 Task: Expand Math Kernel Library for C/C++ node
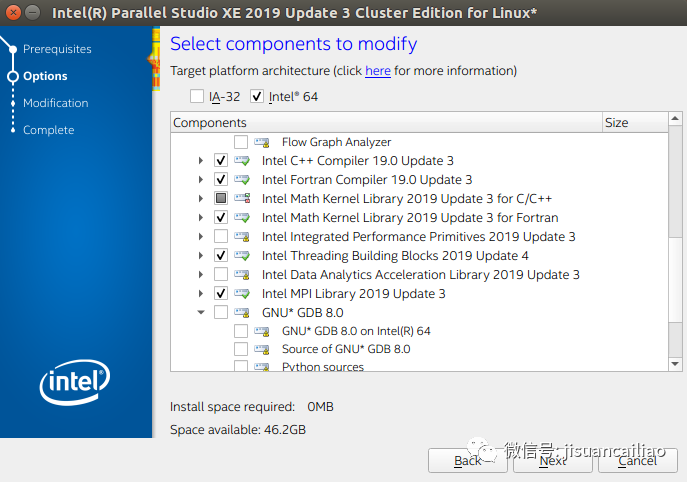[x=201, y=198]
